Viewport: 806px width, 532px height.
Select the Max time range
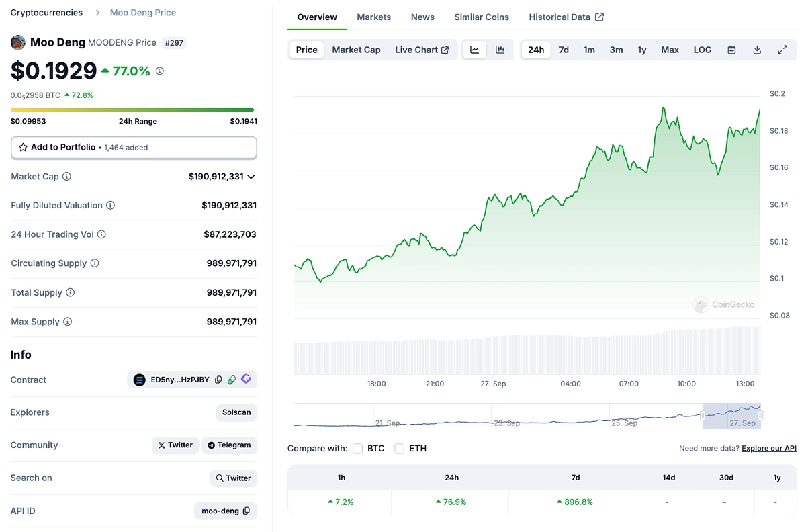(670, 50)
